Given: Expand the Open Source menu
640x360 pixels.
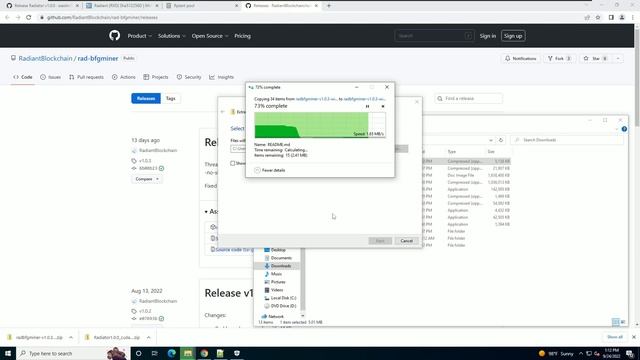Looking at the screenshot, I should point(210,36).
